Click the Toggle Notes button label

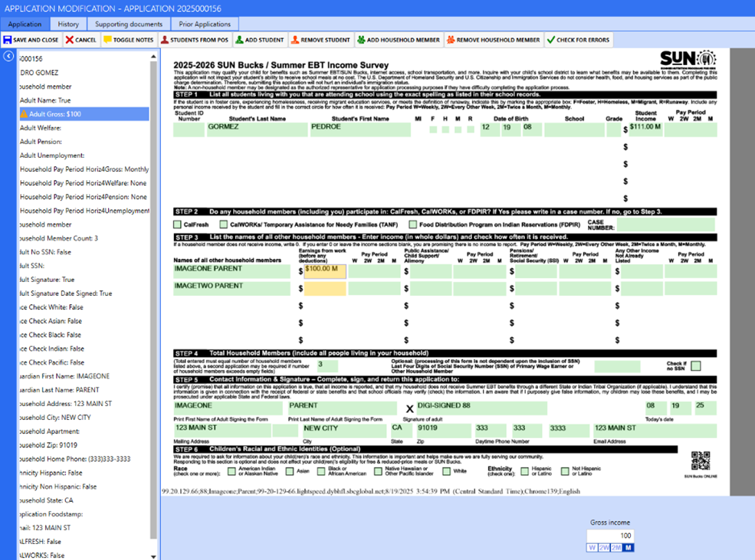(133, 40)
